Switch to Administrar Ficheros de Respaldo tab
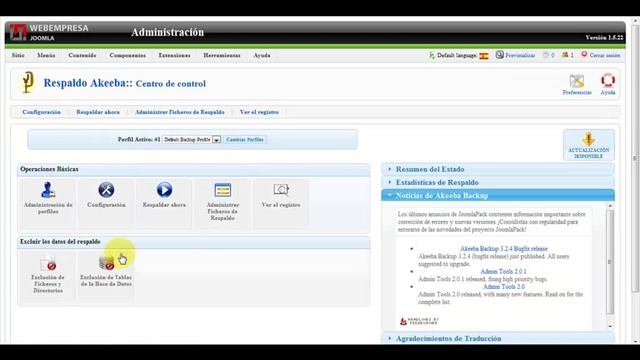The height and width of the screenshot is (360, 640). tap(180, 112)
